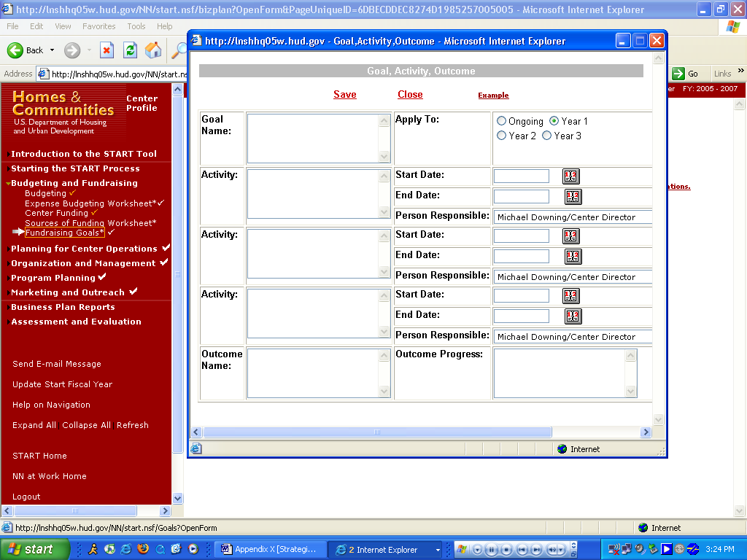Click the AIM messenger icon in quick launch
Viewport: 747px width, 560px height.
pos(93,549)
